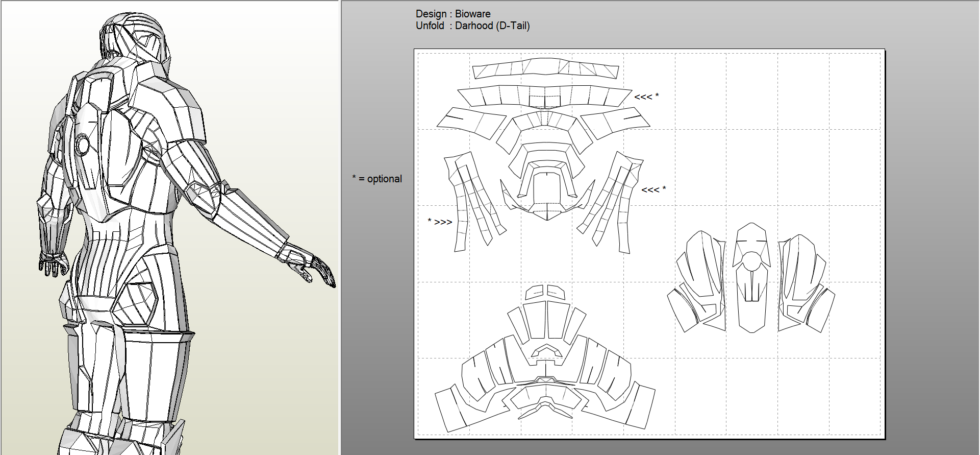Viewport: 980px width, 455px height.
Task: Select the central narrow piece with circle
Action: [751, 277]
